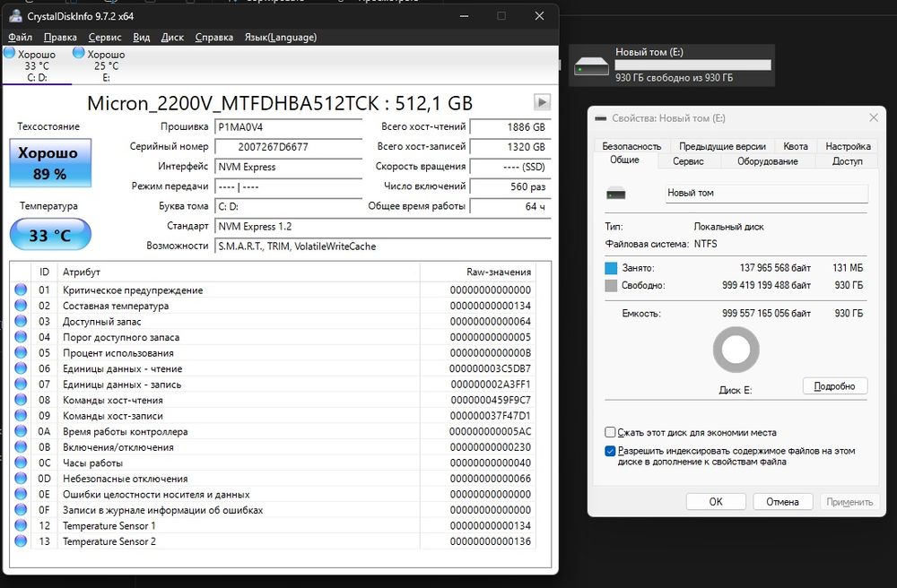Click the Отмена button

782,502
